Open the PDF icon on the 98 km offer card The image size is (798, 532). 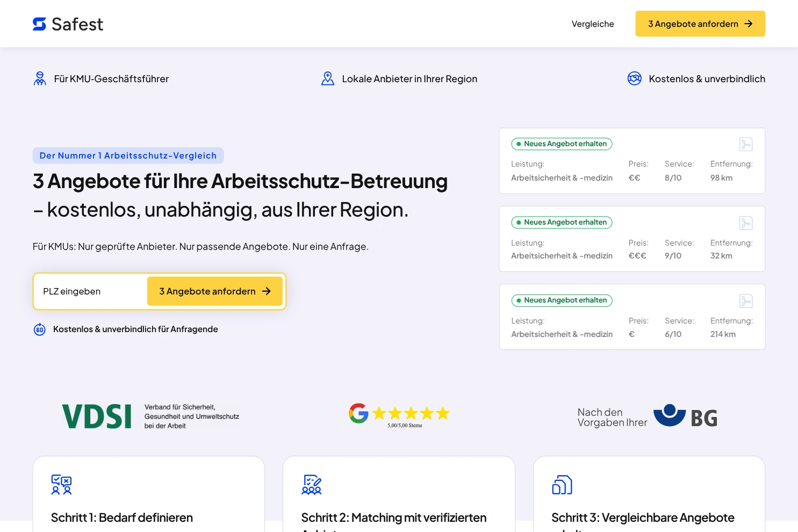746,144
